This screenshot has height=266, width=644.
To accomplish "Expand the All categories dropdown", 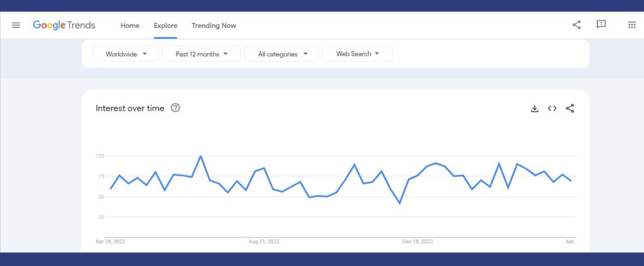I will 282,54.
